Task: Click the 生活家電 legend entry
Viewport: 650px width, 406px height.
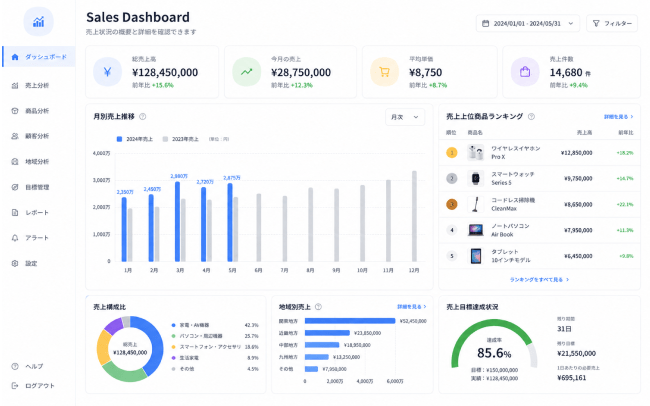Action: pyautogui.click(x=215, y=357)
